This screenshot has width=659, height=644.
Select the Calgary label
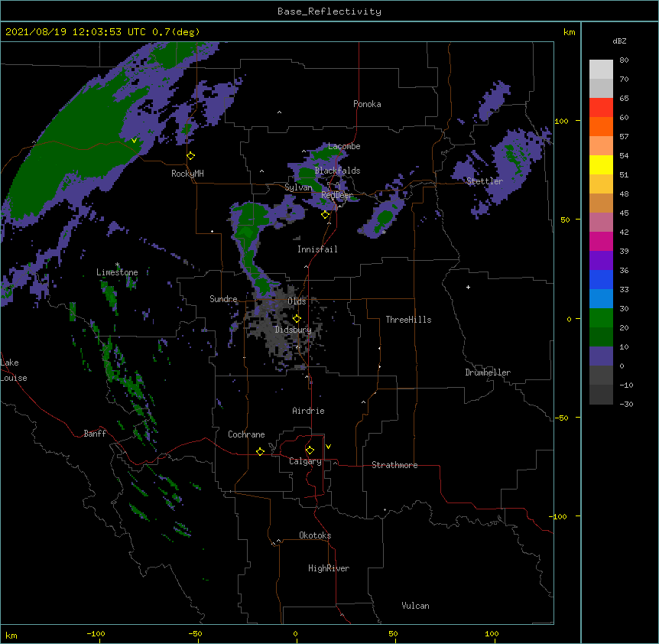point(305,461)
